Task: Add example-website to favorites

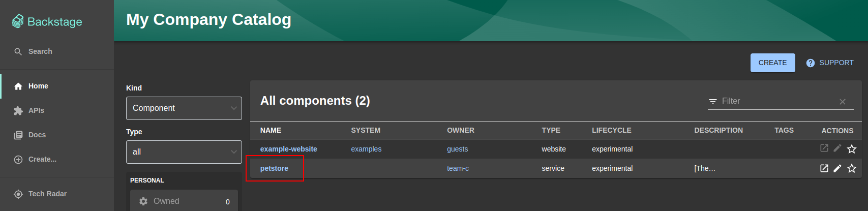Action: point(852,149)
